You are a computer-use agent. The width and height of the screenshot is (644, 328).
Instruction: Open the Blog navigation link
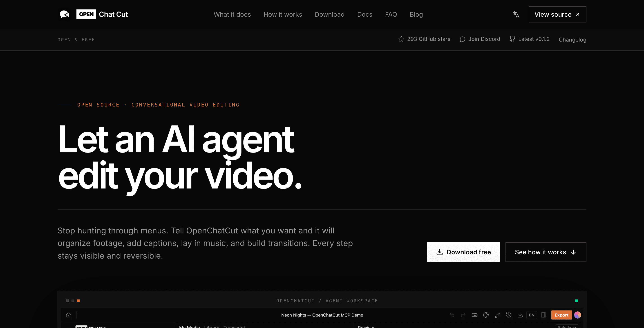(x=416, y=14)
